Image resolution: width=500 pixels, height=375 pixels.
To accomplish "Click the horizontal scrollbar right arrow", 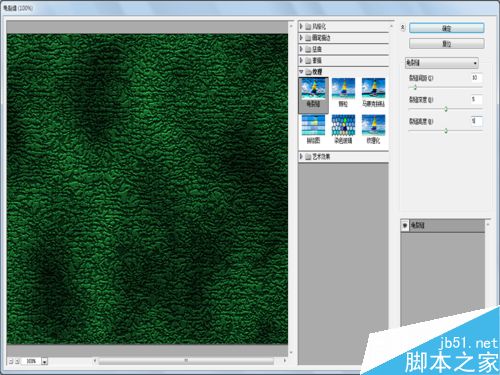I will (x=284, y=361).
